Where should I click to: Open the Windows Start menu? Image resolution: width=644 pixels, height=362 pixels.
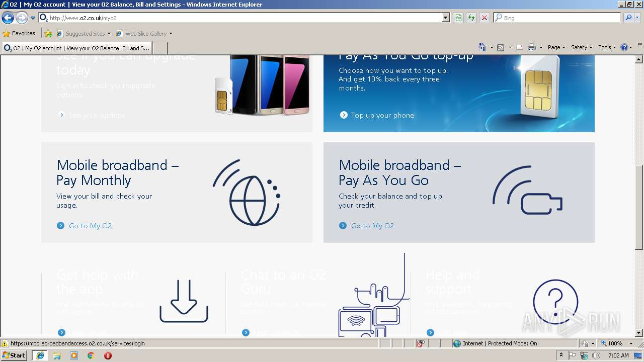(x=14, y=355)
